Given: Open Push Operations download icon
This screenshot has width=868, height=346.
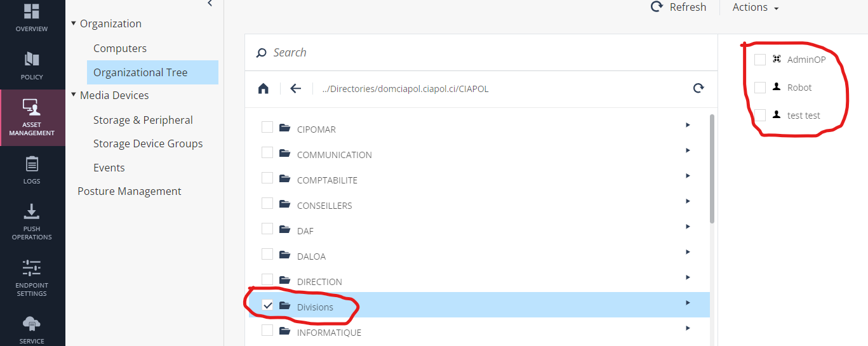Looking at the screenshot, I should tap(32, 211).
